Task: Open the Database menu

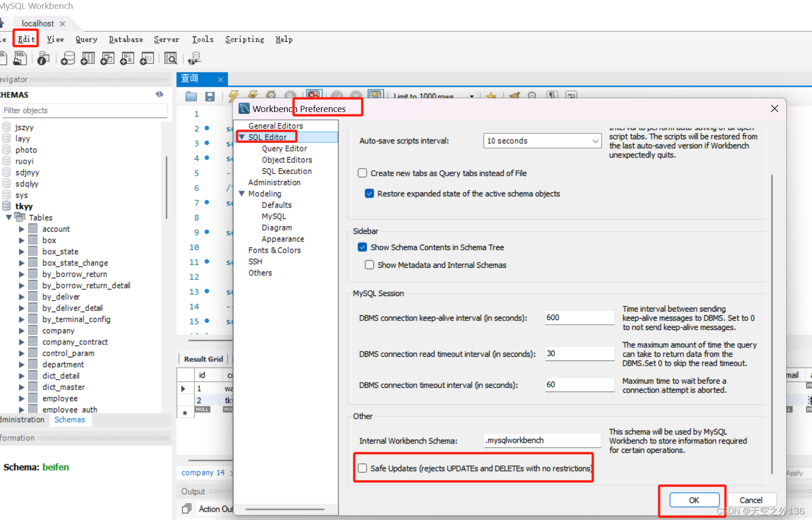Action: (126, 39)
